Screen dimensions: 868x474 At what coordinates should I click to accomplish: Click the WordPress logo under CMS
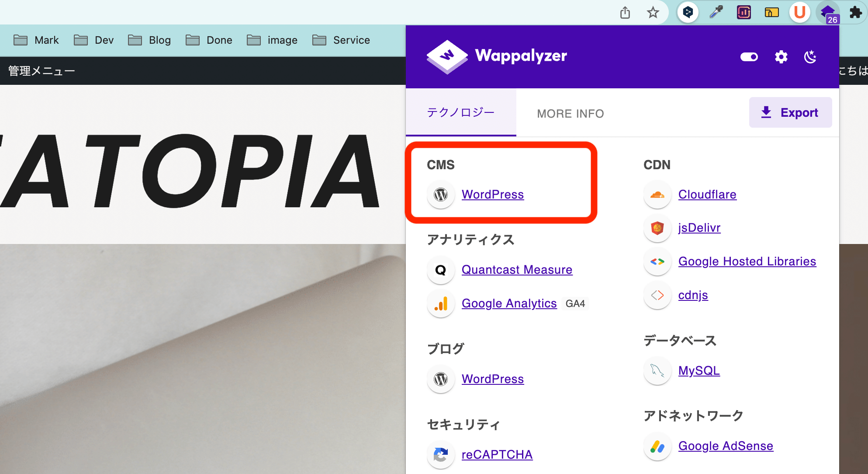(x=441, y=195)
